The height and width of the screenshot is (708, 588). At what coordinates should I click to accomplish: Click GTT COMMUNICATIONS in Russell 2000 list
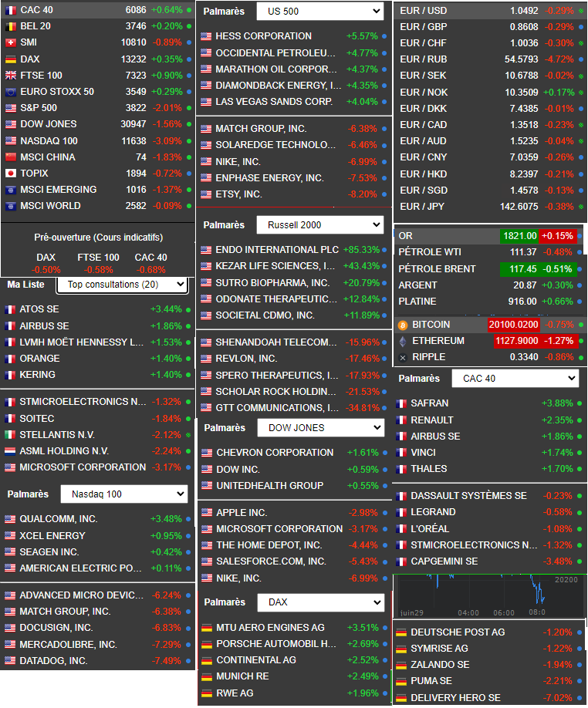coord(293,408)
